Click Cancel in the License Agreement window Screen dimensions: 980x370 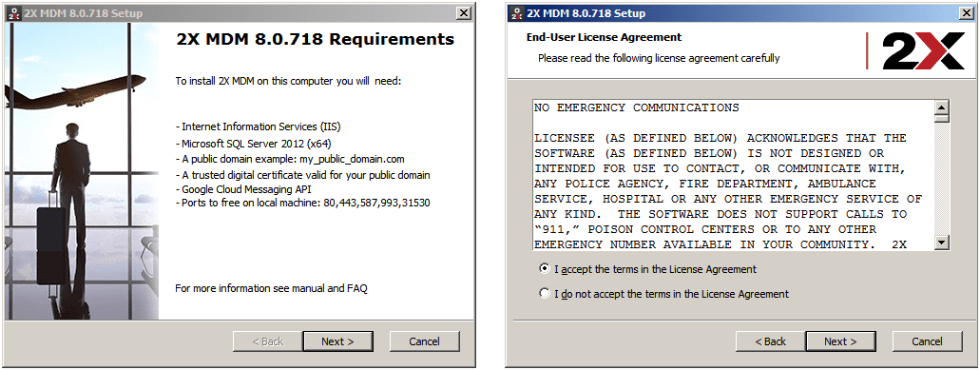[927, 341]
